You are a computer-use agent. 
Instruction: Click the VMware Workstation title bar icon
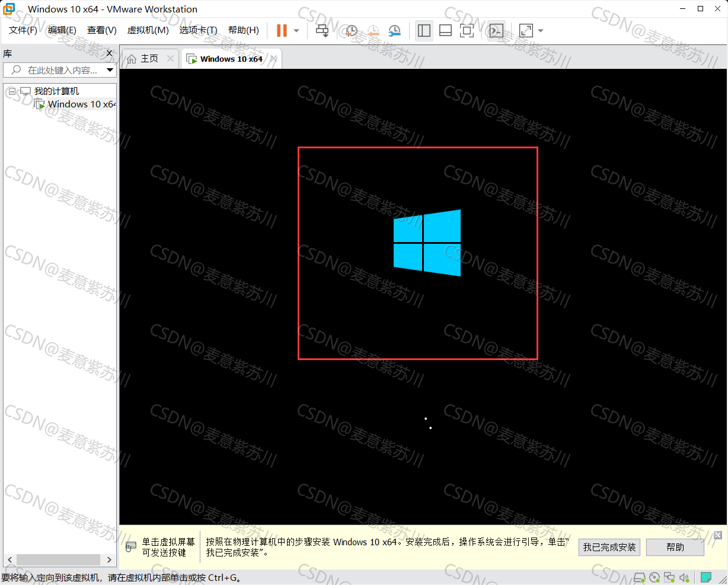pos(9,9)
